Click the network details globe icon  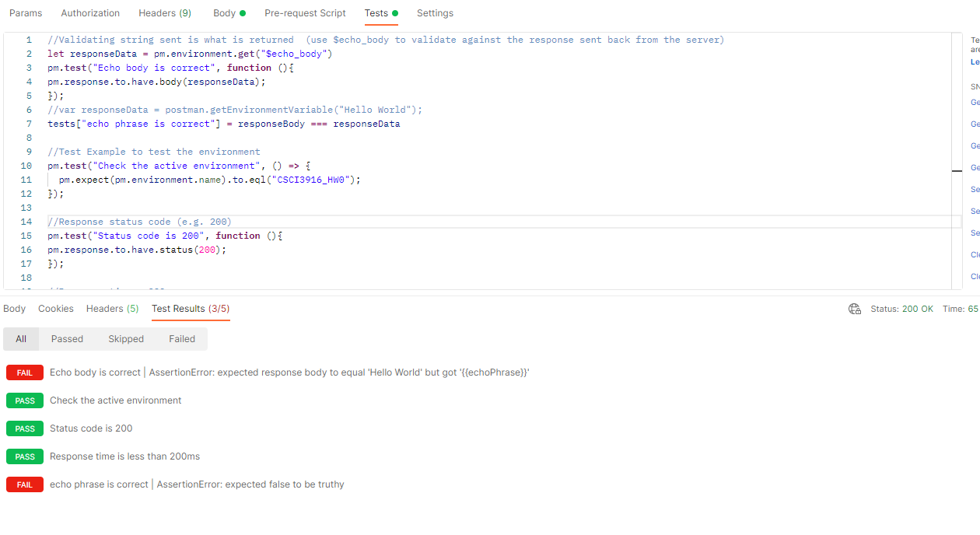(x=855, y=309)
